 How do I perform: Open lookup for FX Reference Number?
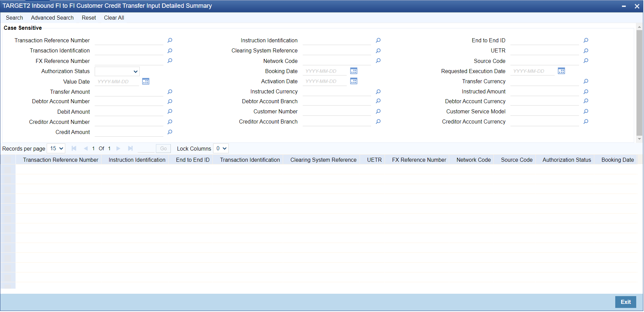point(170,61)
